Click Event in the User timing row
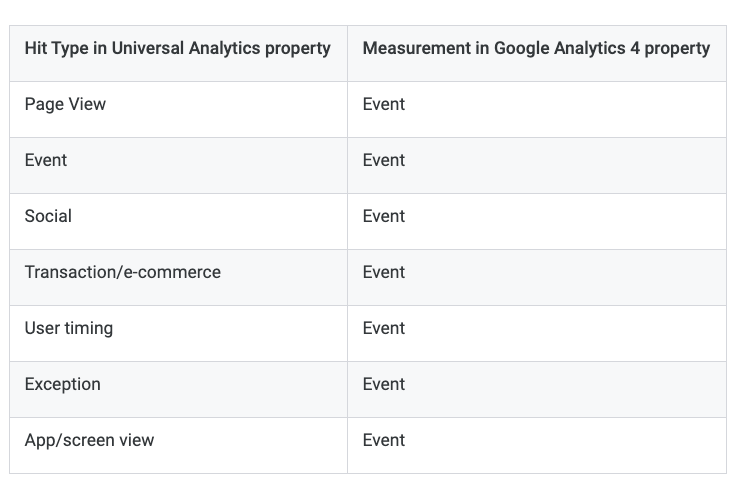The width and height of the screenshot is (738, 484). coord(384,329)
